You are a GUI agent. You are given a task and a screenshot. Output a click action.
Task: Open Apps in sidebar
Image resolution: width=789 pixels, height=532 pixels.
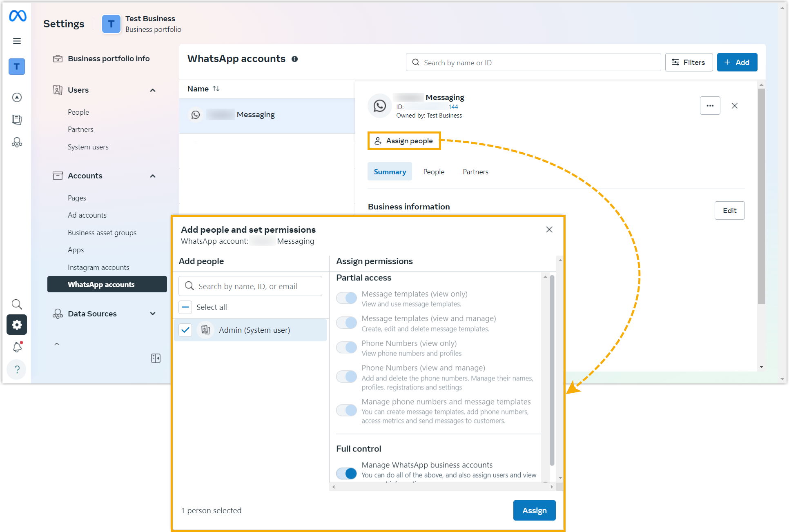tap(76, 250)
